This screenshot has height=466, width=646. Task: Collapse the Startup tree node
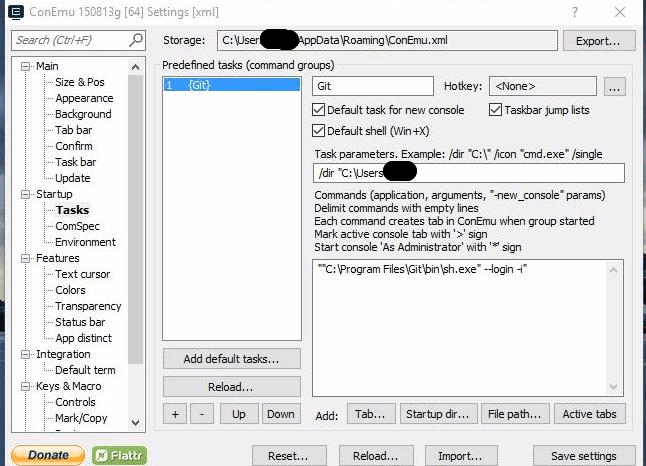pyautogui.click(x=26, y=194)
